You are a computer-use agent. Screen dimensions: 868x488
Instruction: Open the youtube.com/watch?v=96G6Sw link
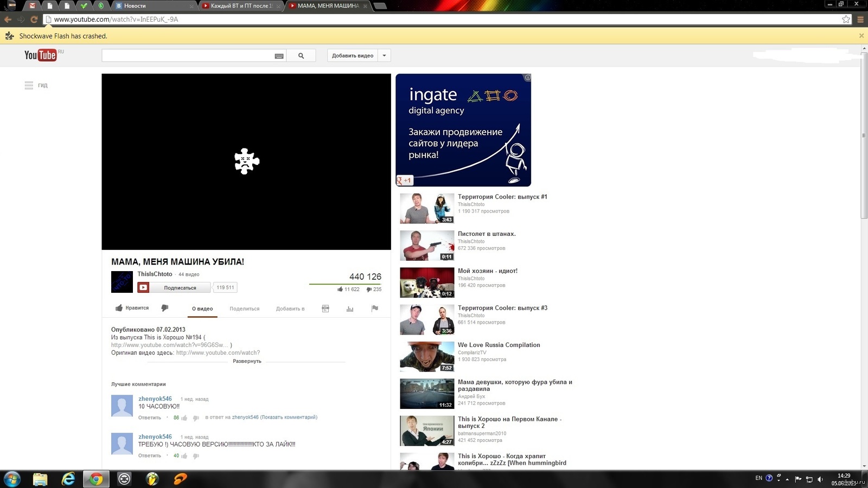170,345
